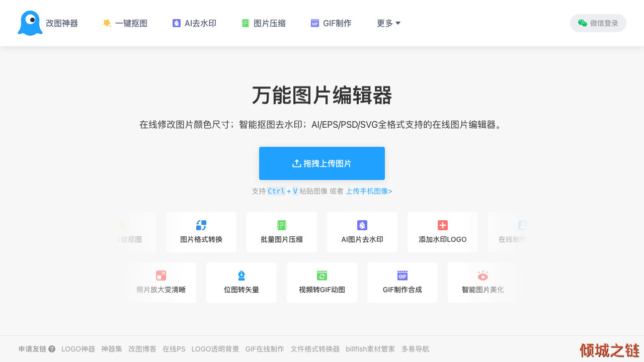Open the 视频转GIF动图 card

[322, 283]
